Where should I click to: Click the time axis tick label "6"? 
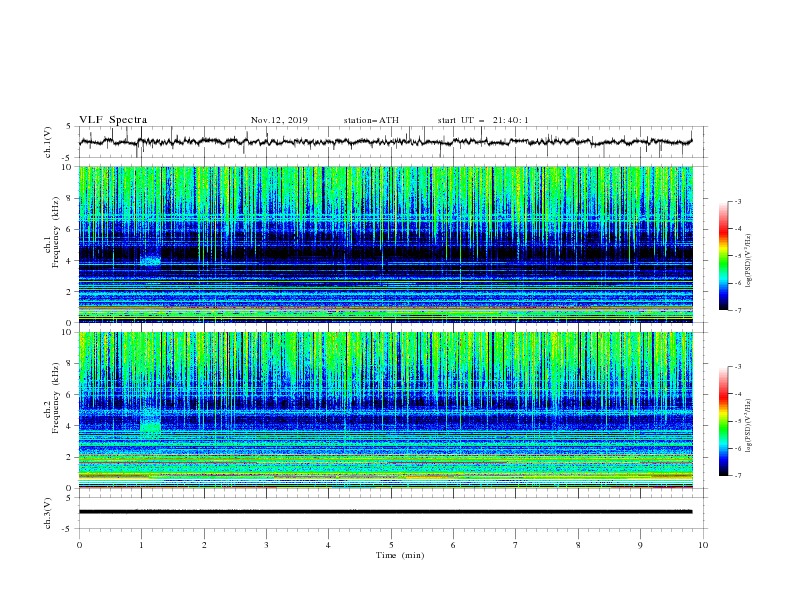(x=453, y=545)
